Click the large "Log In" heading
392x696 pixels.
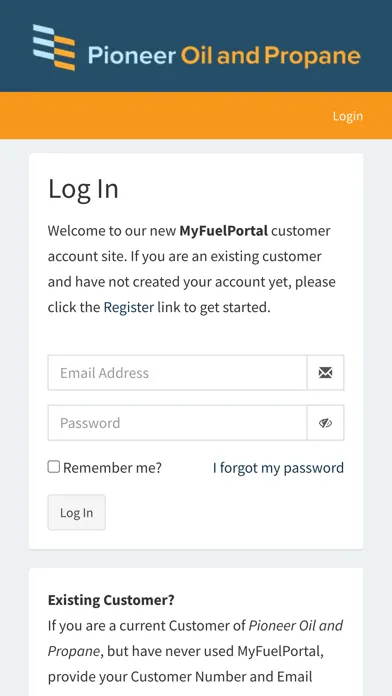pyautogui.click(x=83, y=189)
